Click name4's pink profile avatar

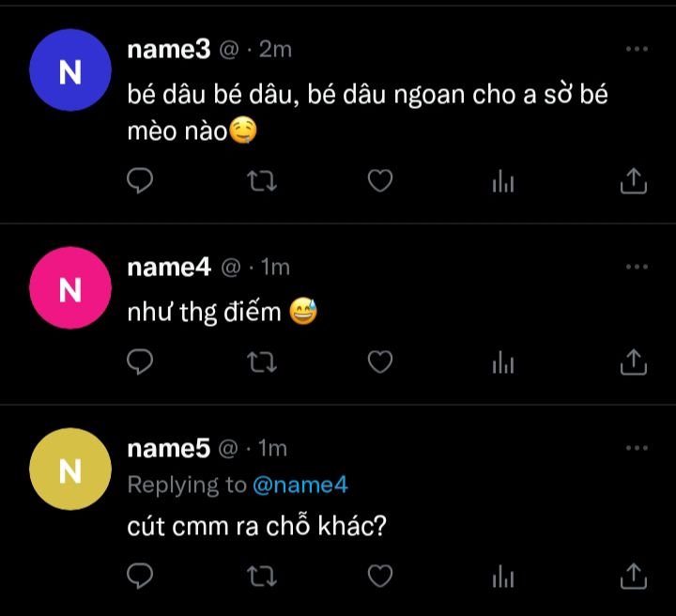(x=70, y=288)
